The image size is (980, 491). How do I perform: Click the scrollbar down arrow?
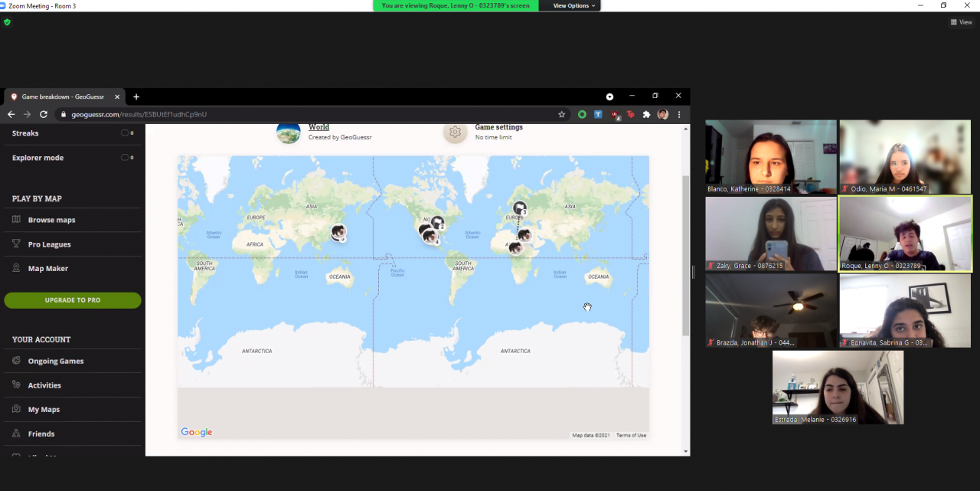pos(685,451)
